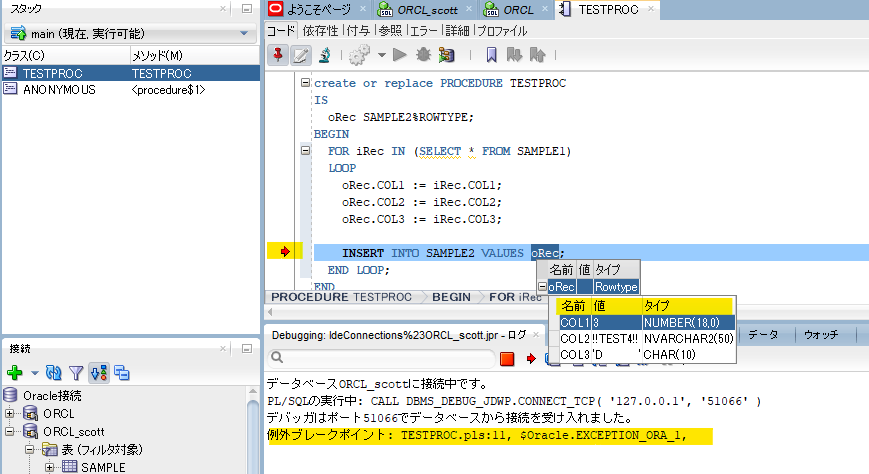869x474 pixels.
Task: Click the compile gears icon
Action: click(359, 54)
